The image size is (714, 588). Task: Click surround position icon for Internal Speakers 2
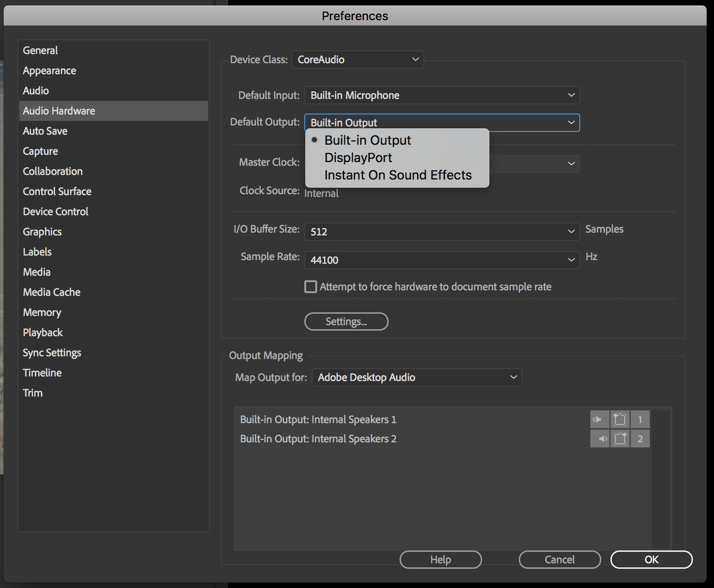[x=620, y=439]
